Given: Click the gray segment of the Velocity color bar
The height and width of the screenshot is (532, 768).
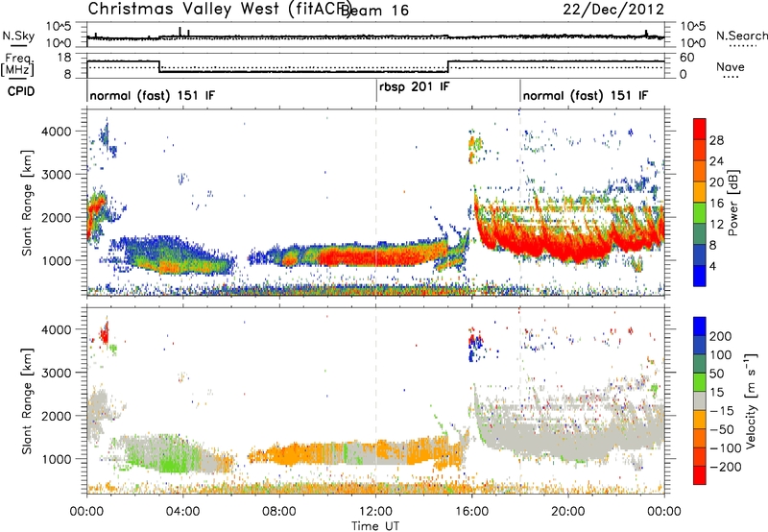Looking at the screenshot, I should [x=700, y=400].
